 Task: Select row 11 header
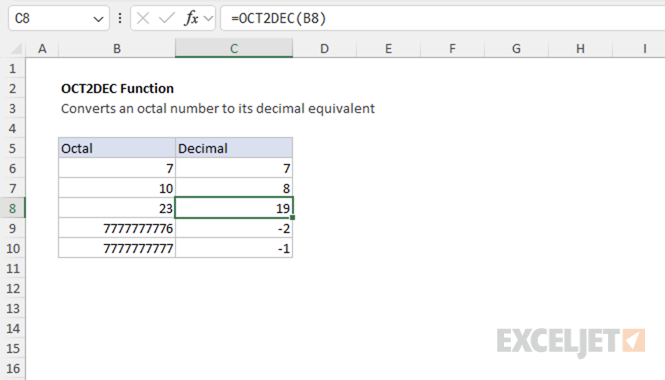(13, 268)
